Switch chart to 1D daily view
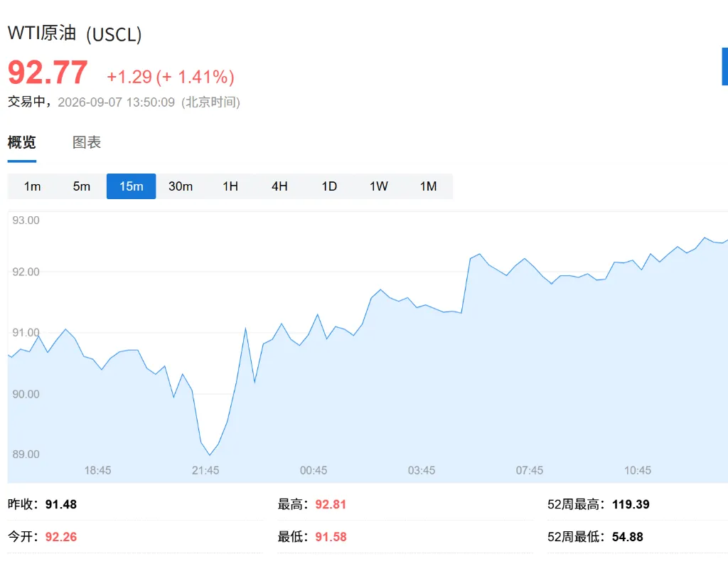This screenshot has width=728, height=564. click(x=329, y=186)
